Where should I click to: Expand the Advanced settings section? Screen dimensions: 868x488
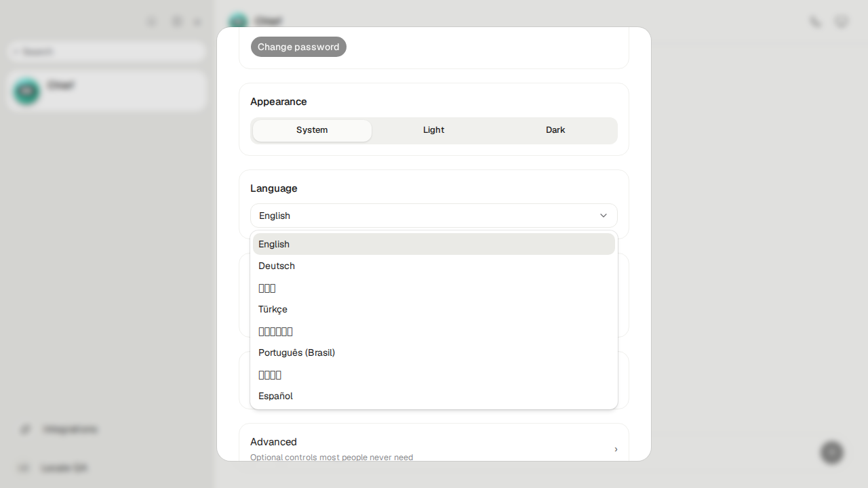point(434,449)
